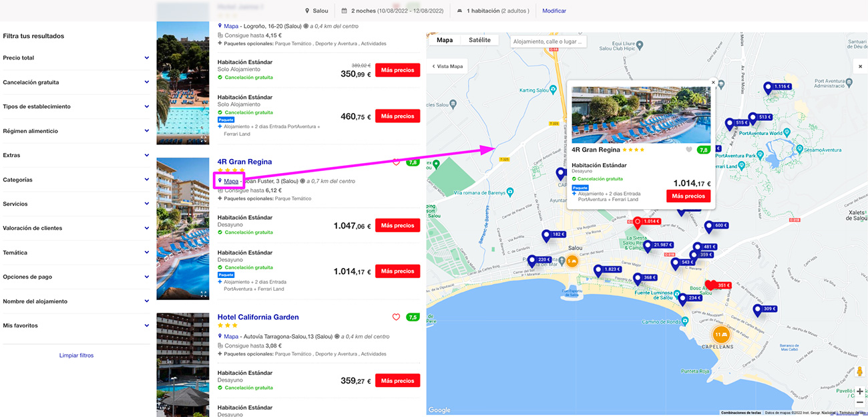Expand Tipos de establecimiento filter
Image resolution: width=868 pixels, height=417 pixels.
click(x=75, y=107)
